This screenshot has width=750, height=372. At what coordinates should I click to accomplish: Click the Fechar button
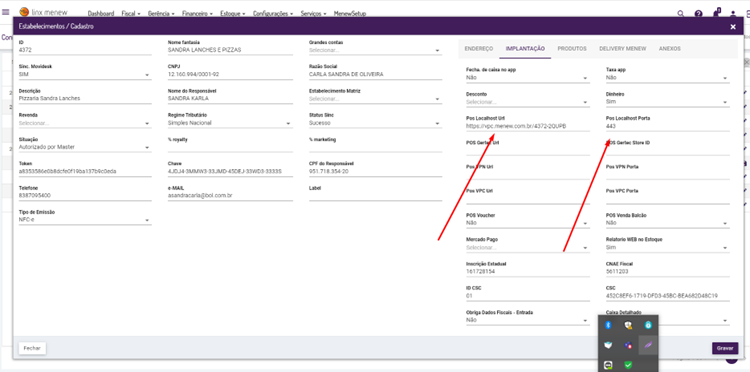coord(33,348)
